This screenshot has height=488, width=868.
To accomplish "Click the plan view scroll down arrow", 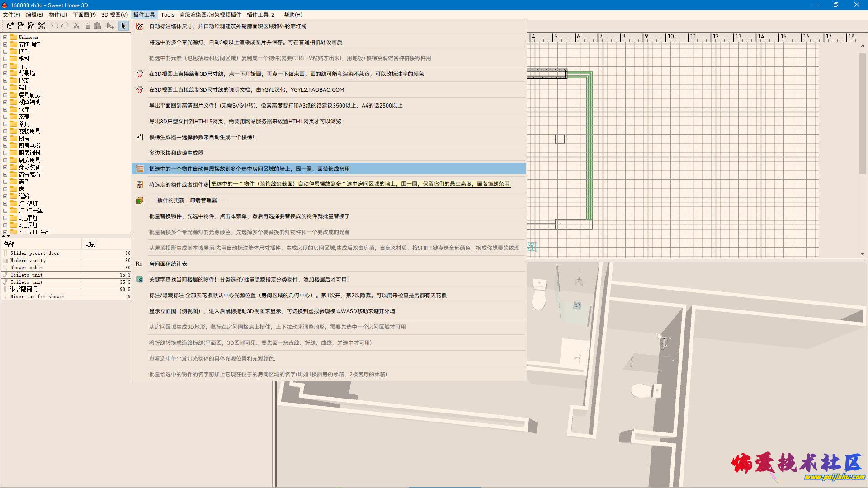I will point(863,254).
